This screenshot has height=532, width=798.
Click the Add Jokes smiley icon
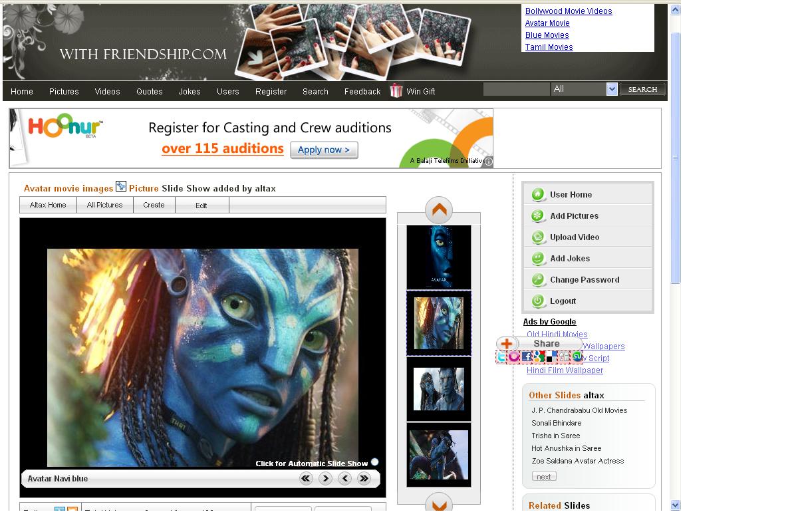[x=539, y=259]
